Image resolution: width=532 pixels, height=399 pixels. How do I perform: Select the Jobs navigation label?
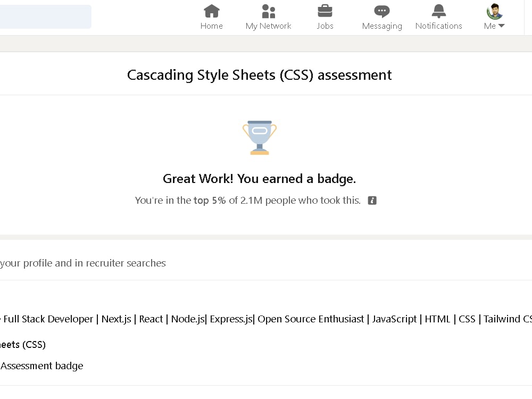coord(325,26)
